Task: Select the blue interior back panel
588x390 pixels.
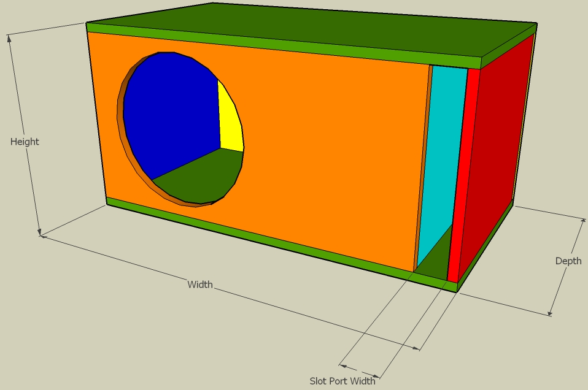Action: [x=172, y=110]
